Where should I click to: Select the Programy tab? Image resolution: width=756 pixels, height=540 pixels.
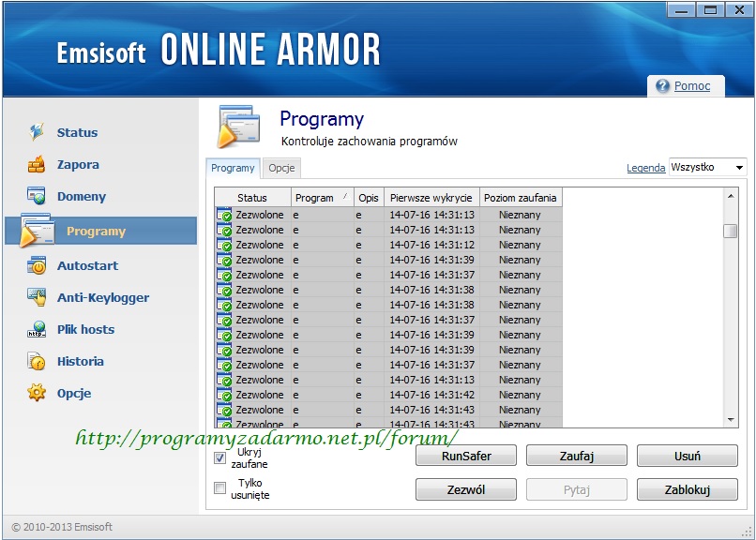click(x=233, y=168)
